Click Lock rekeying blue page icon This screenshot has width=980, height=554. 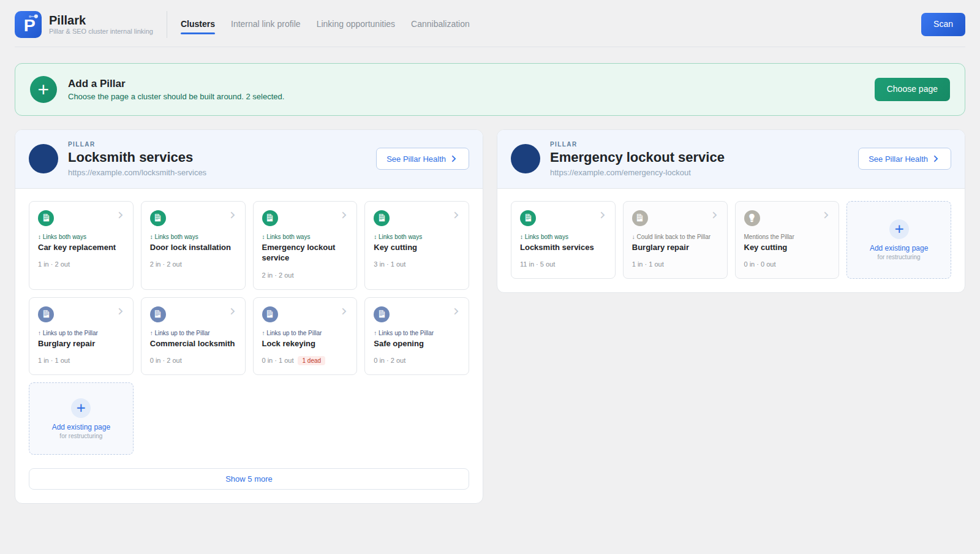pyautogui.click(x=270, y=314)
